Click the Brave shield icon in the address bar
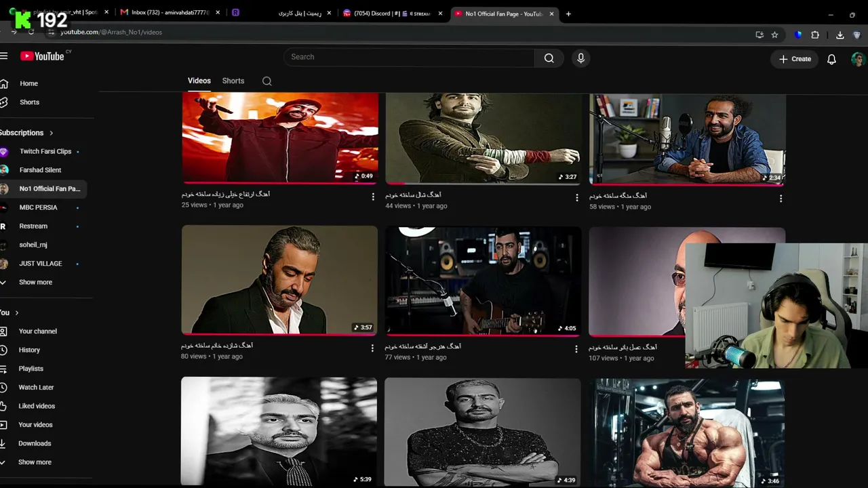This screenshot has height=488, width=868. [x=798, y=35]
